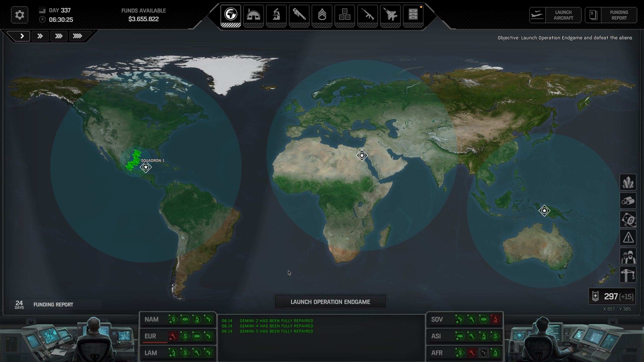
Task: Open the Armory rifle tab
Action: pyautogui.click(x=368, y=16)
